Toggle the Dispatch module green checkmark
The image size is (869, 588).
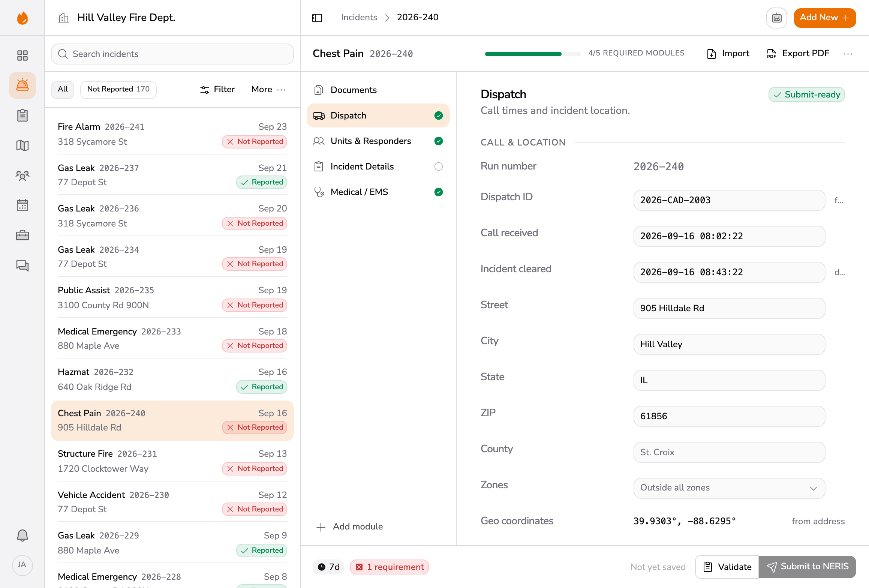pyautogui.click(x=439, y=115)
